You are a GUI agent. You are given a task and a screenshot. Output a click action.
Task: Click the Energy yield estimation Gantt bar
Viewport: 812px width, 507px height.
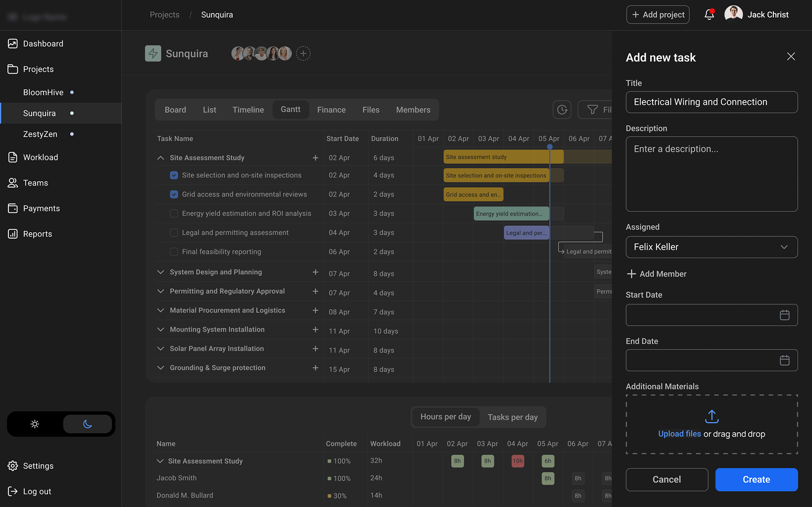click(511, 213)
